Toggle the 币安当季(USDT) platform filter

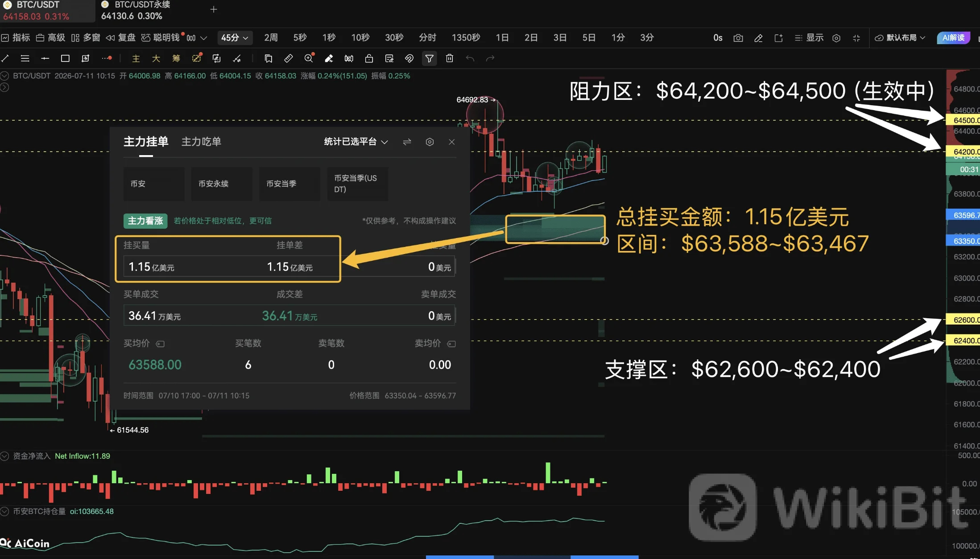point(357,184)
